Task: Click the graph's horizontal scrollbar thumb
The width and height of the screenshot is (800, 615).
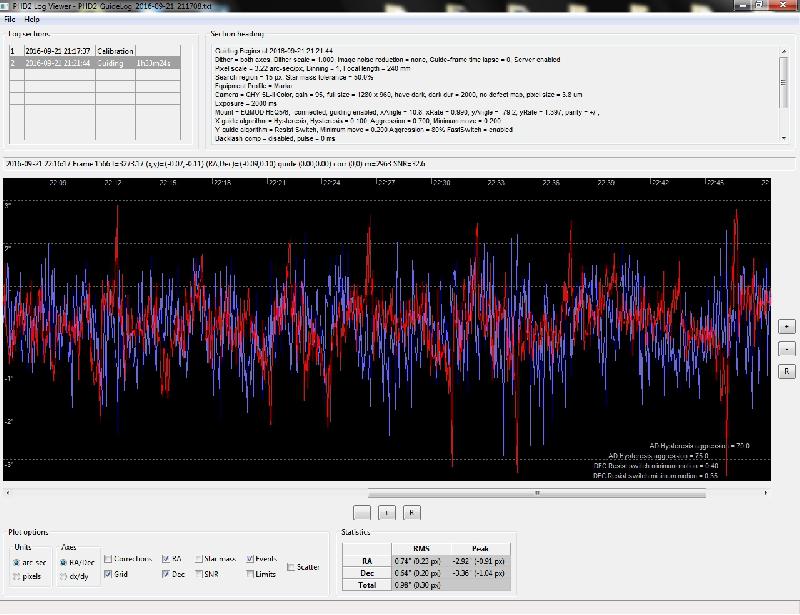Action: coord(538,492)
